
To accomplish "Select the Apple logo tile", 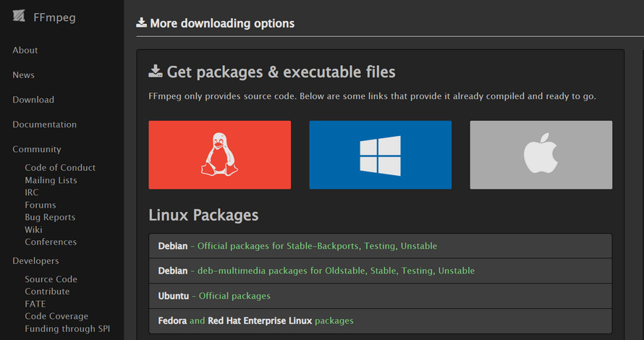I will click(541, 155).
